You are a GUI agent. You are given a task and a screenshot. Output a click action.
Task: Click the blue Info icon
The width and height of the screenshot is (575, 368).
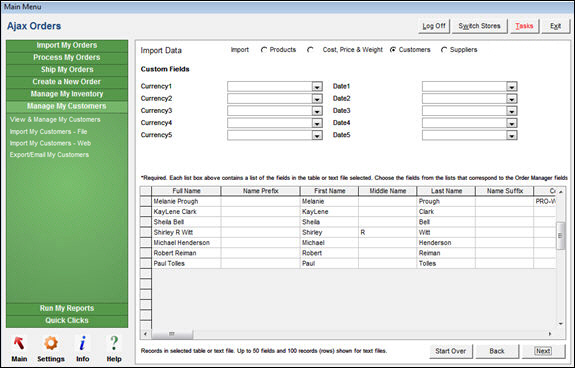tap(83, 343)
